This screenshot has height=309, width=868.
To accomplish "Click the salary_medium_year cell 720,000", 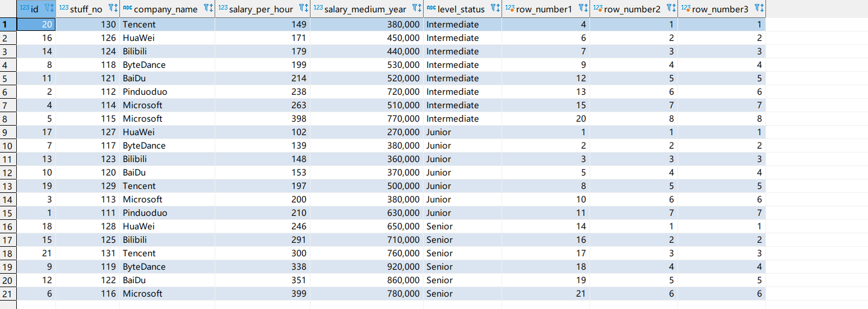I will click(366, 91).
